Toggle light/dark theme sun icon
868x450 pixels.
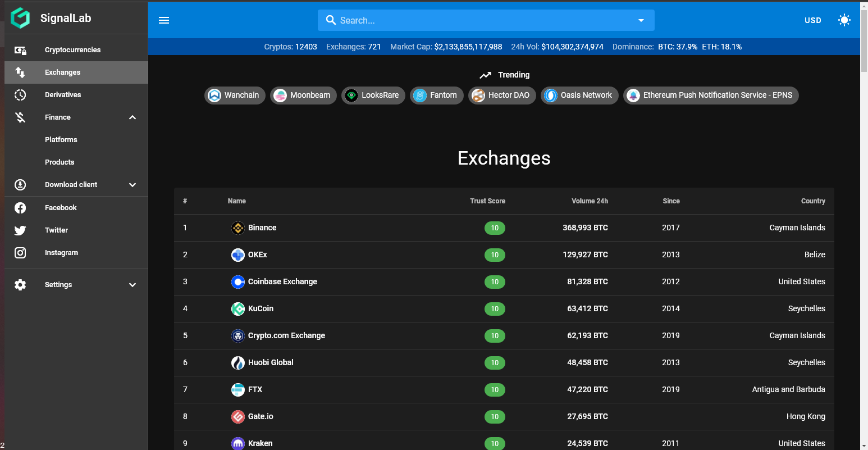(x=844, y=20)
